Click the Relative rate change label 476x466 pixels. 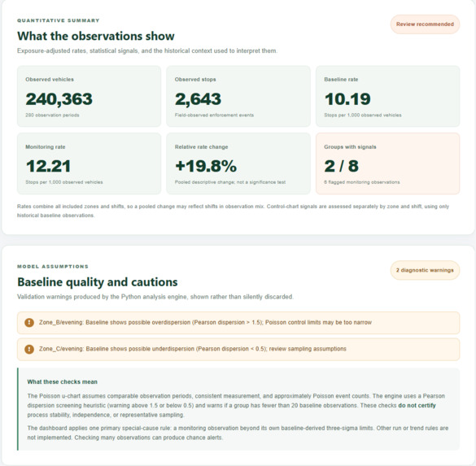tap(201, 147)
